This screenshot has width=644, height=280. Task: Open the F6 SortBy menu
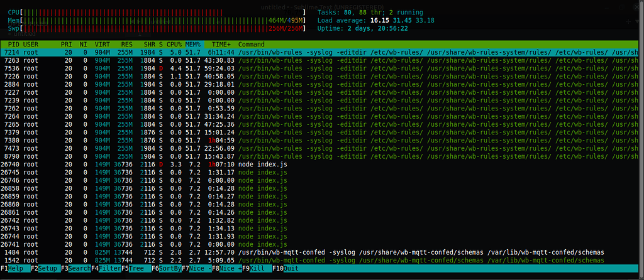coord(165,269)
